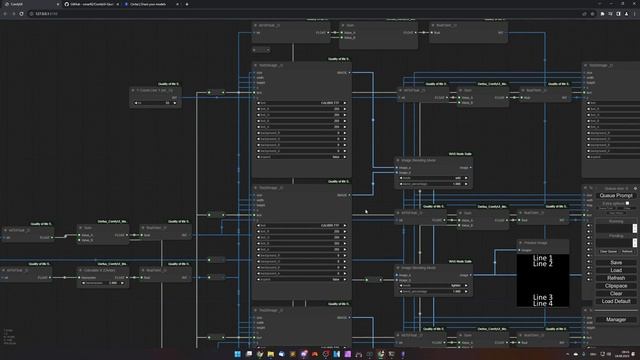Click the Clear button in the side menu
The width and height of the screenshot is (640, 360).
coord(616,293)
